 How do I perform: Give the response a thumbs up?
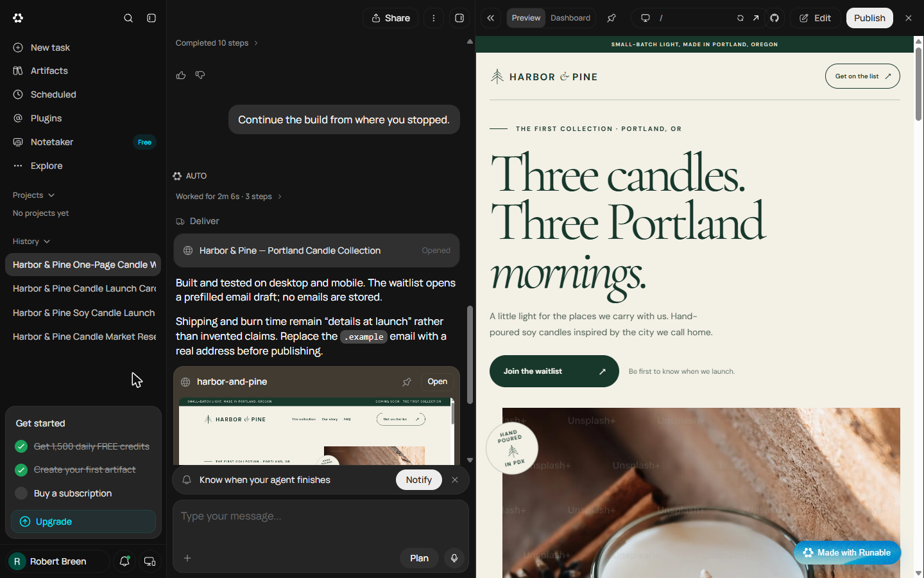181,75
